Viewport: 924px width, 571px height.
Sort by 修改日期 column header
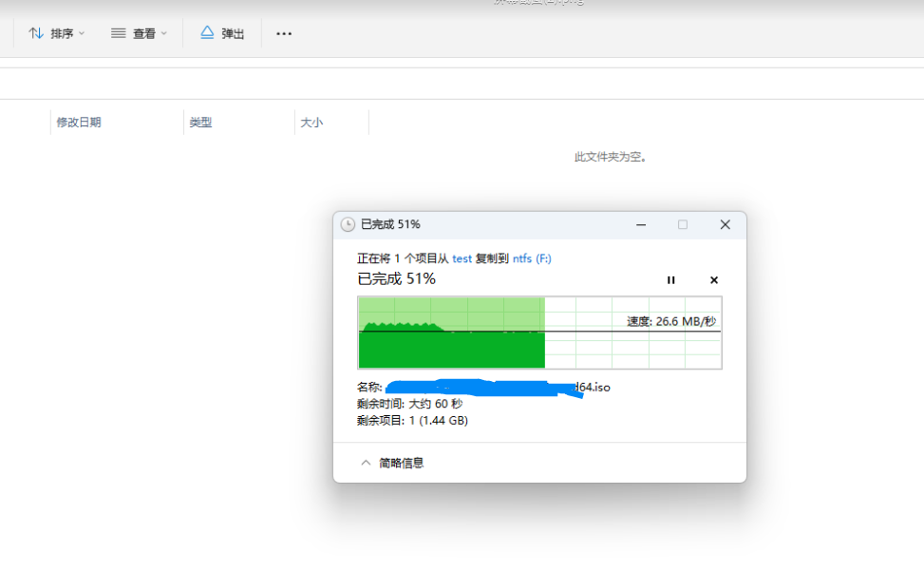pos(79,123)
